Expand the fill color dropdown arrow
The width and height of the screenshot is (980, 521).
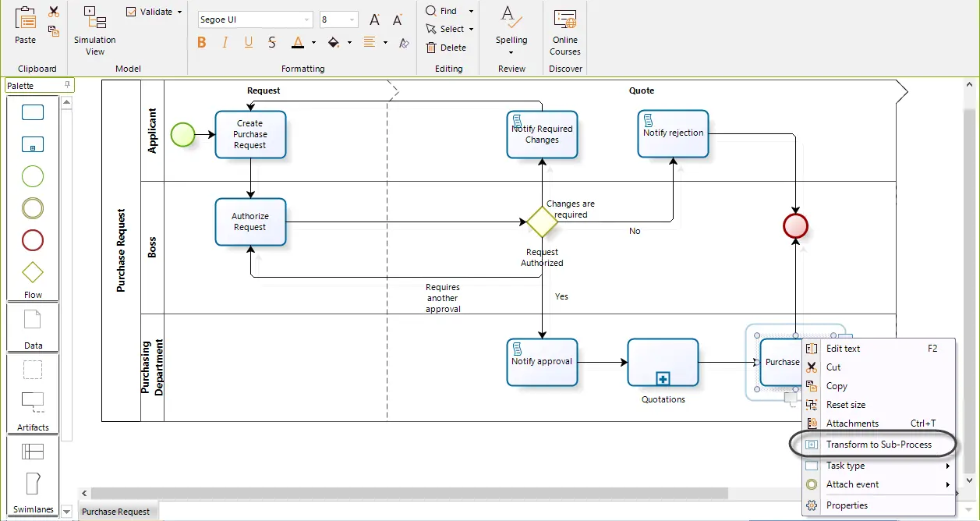click(x=349, y=43)
